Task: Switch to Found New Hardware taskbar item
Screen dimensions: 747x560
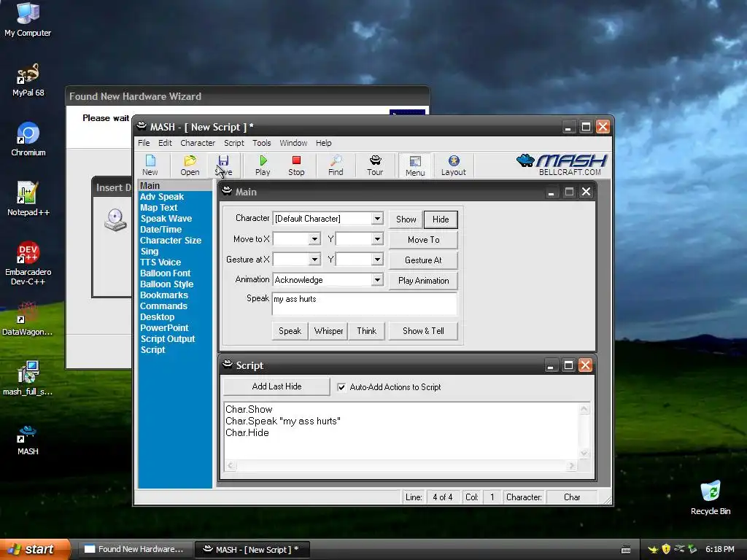Action: tap(135, 550)
